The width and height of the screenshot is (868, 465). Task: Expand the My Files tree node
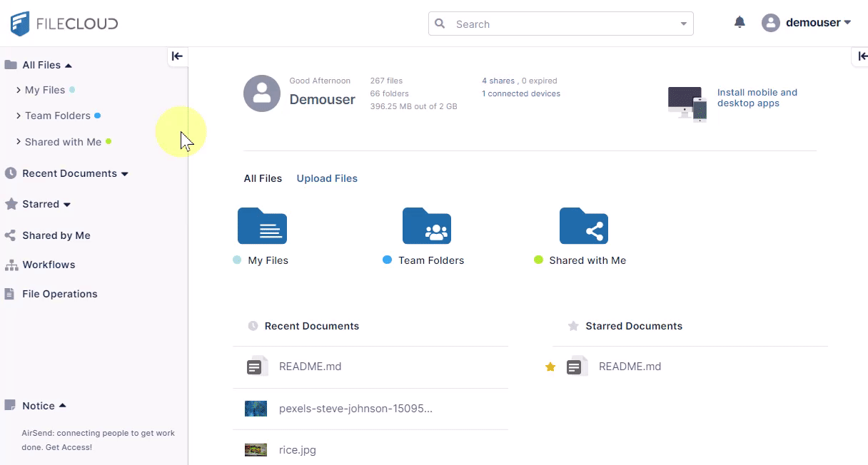19,90
